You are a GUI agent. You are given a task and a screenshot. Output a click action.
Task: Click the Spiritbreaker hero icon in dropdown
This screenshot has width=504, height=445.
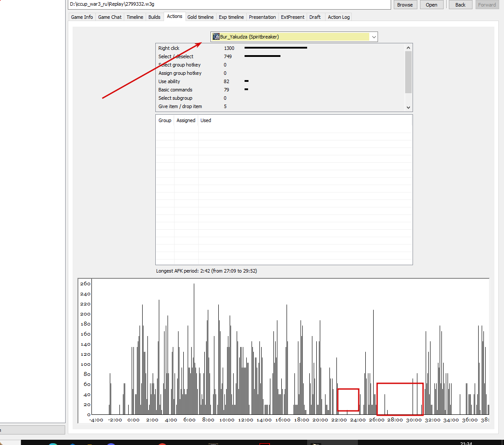(216, 37)
